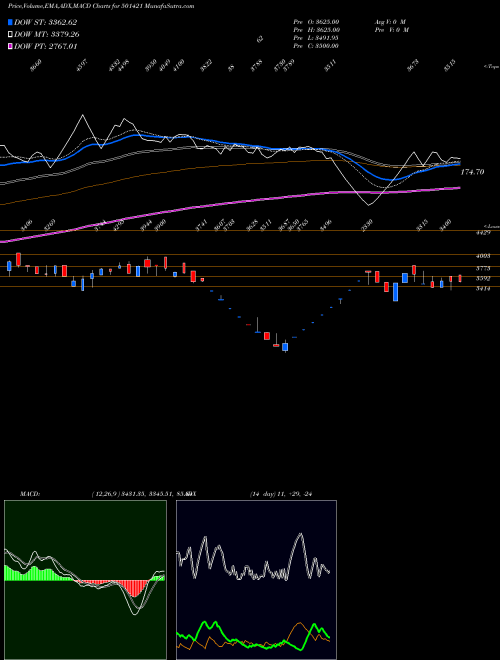Click the large blue candle left of 3414 label

[x=396, y=292]
